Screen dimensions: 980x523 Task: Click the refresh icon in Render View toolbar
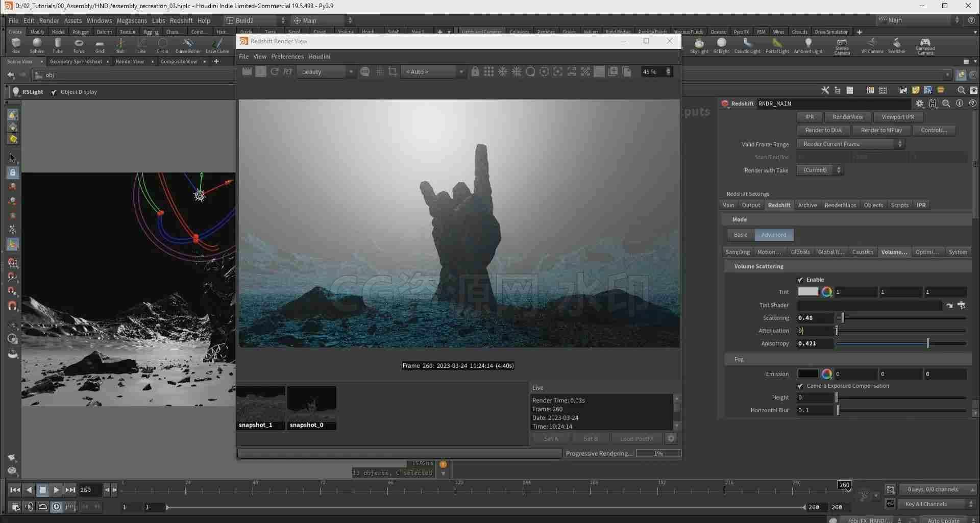pyautogui.click(x=275, y=72)
